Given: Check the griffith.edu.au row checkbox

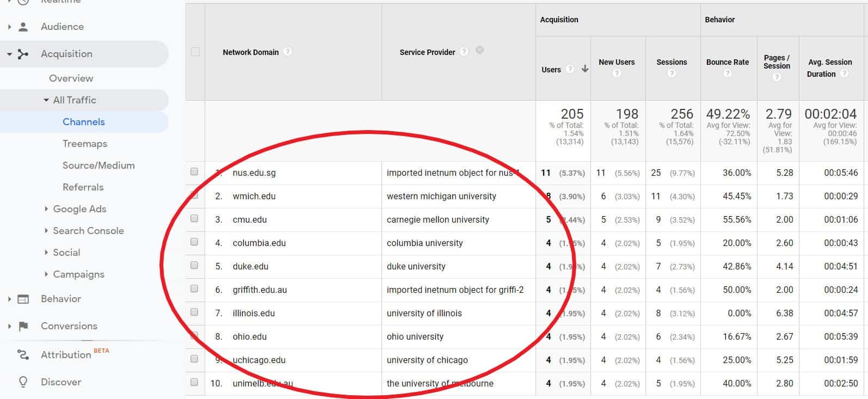Looking at the screenshot, I should point(194,288).
